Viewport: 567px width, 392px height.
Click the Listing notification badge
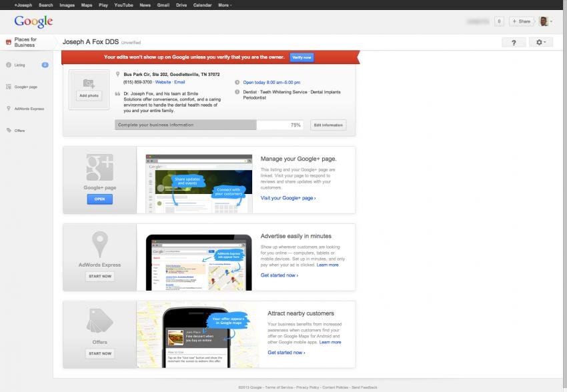(x=45, y=65)
